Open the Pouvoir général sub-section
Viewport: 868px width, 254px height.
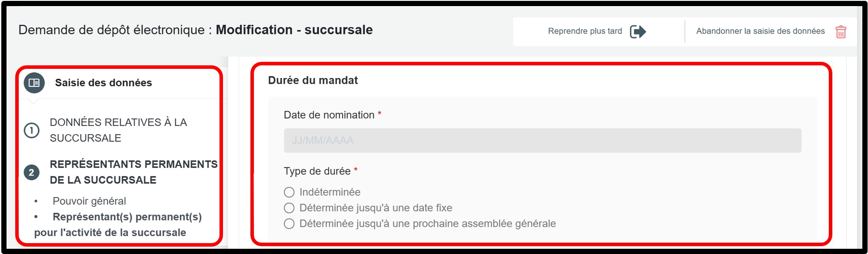pos(89,201)
